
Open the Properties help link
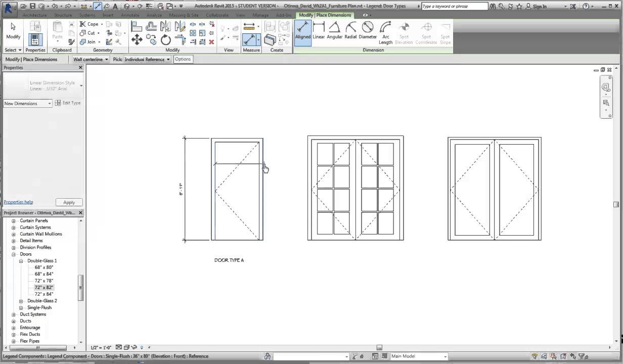click(x=18, y=202)
